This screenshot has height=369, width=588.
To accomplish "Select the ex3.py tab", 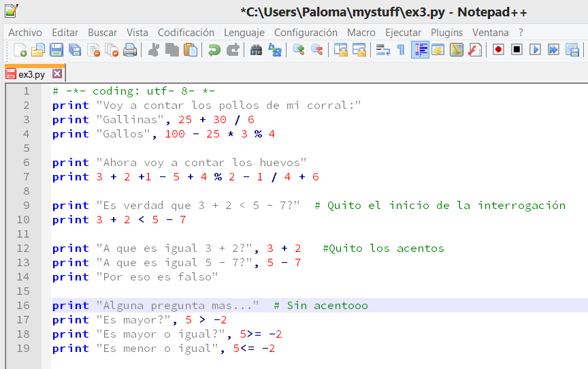I will pyautogui.click(x=31, y=74).
